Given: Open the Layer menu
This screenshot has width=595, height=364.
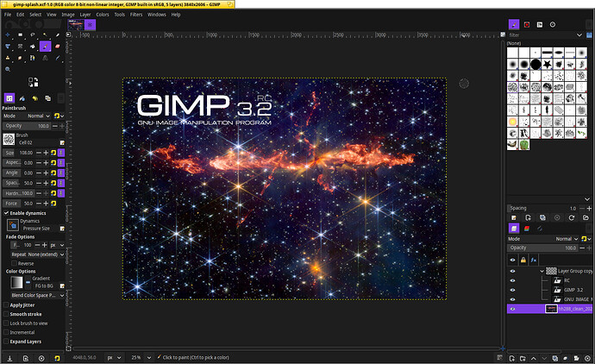Looking at the screenshot, I should coord(85,15).
